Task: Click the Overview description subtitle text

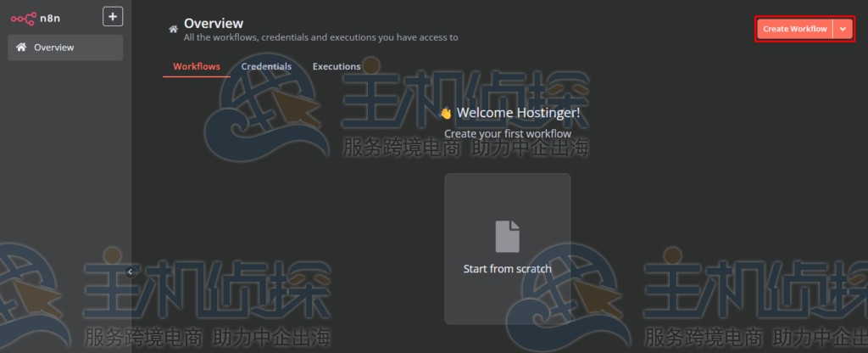Action: pyautogui.click(x=321, y=37)
